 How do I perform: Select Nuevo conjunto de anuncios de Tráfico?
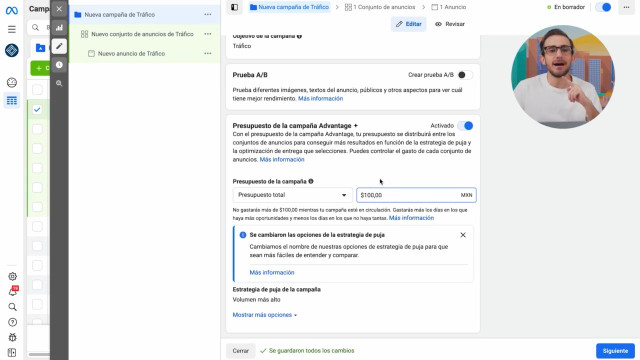click(142, 34)
